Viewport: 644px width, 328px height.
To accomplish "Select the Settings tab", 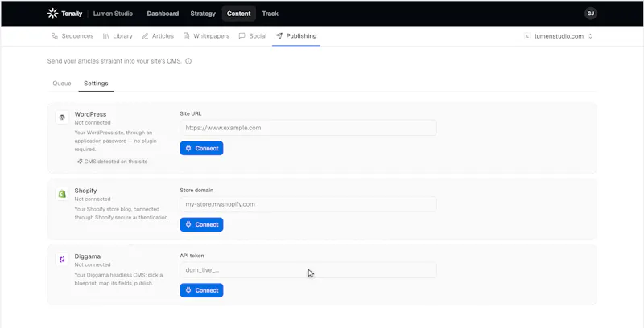I will pos(96,84).
